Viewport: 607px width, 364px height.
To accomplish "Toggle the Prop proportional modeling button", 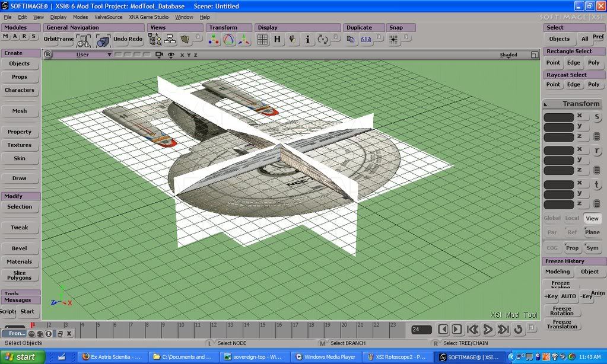I will coord(572,248).
